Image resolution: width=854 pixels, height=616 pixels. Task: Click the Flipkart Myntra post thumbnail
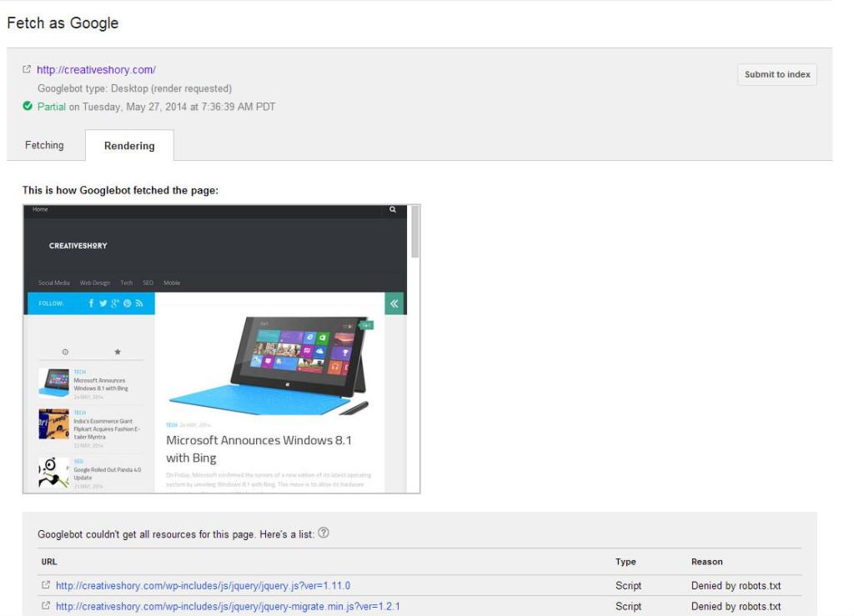point(54,424)
